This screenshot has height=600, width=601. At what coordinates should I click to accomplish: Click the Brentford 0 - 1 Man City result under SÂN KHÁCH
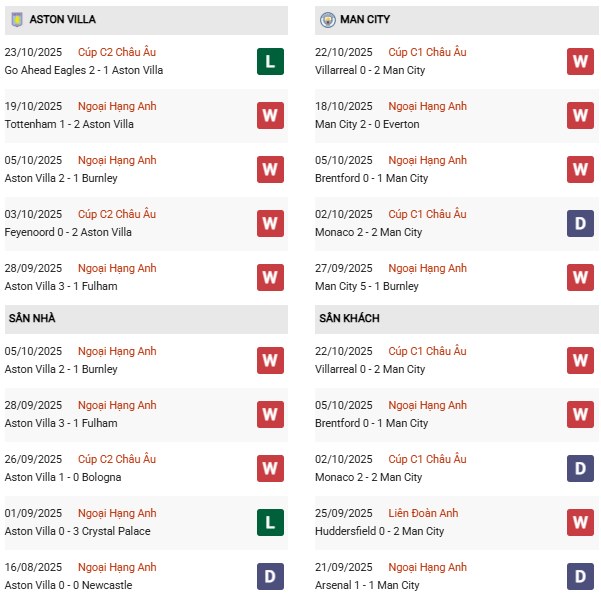click(x=371, y=423)
